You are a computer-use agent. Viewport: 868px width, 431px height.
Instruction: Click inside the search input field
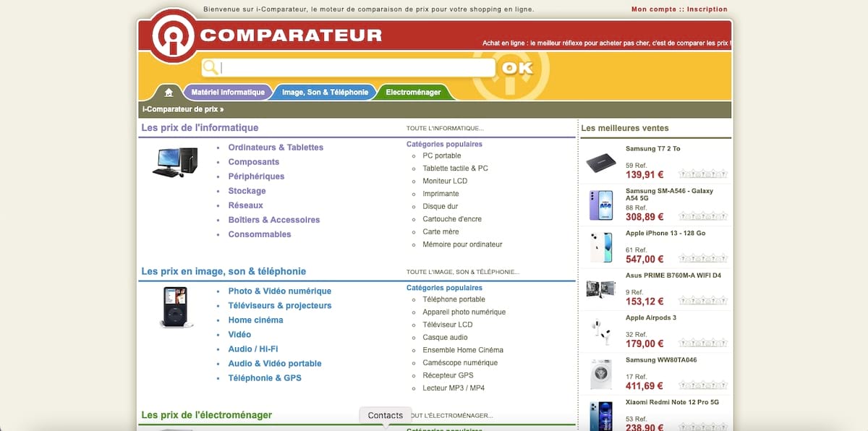coord(347,67)
